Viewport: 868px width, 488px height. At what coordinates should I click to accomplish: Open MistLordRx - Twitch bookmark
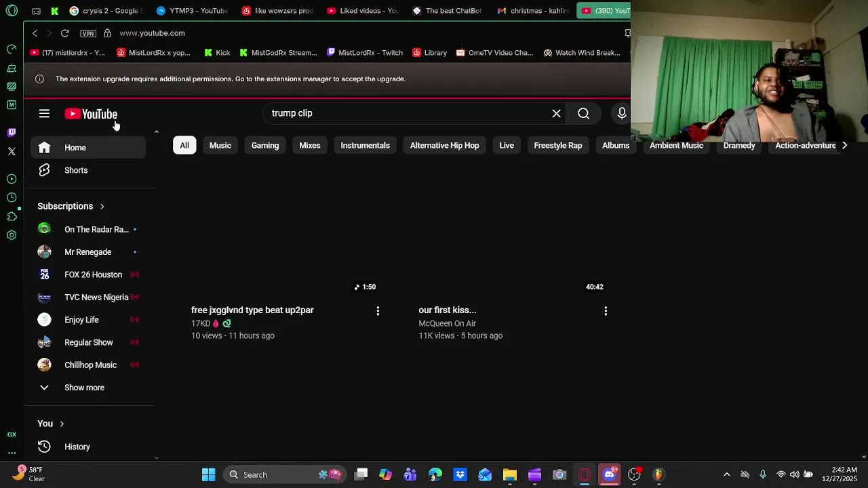coord(365,52)
